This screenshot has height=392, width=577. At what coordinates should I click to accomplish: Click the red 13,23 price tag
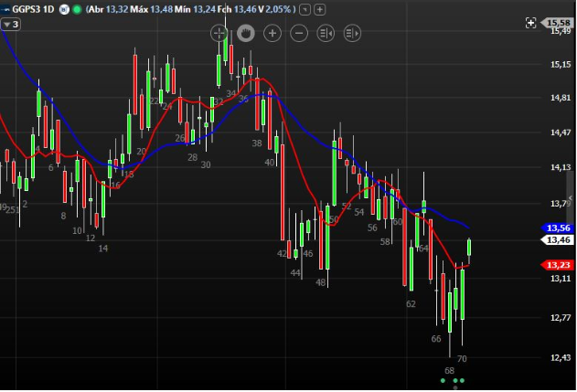click(558, 265)
